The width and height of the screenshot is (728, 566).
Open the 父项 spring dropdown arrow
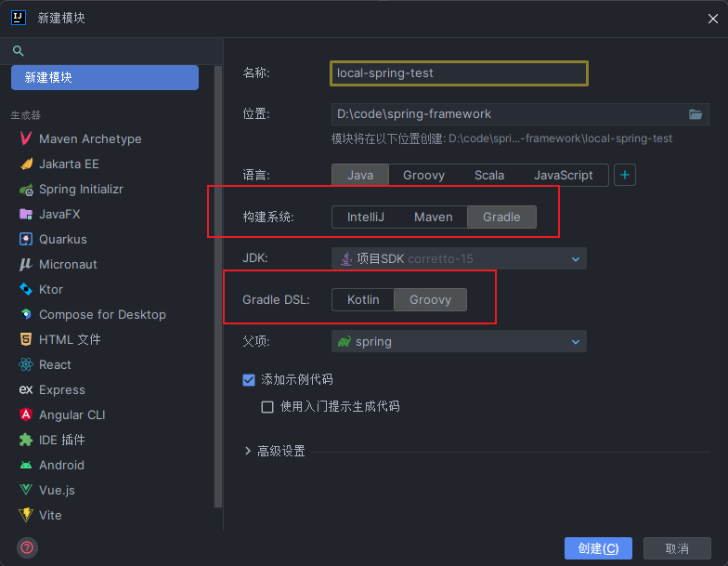576,342
